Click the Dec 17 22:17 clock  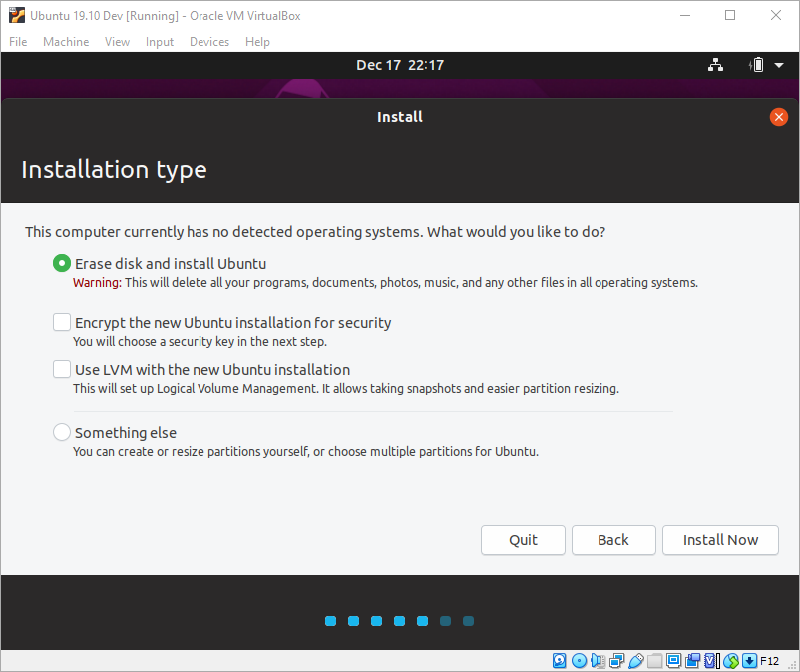(x=400, y=65)
